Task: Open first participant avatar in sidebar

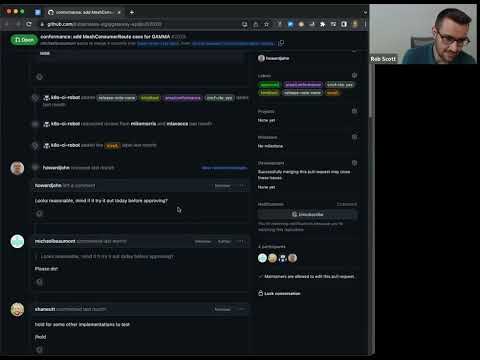Action: (262, 258)
